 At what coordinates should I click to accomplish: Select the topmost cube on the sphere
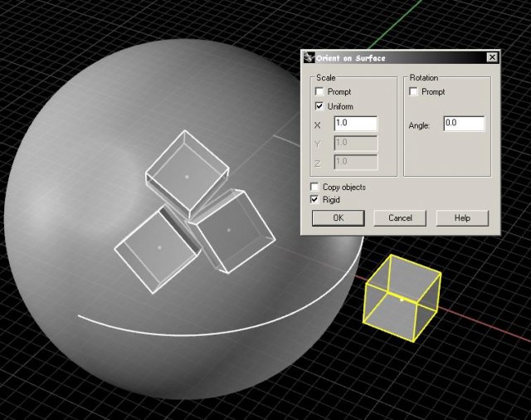click(187, 175)
